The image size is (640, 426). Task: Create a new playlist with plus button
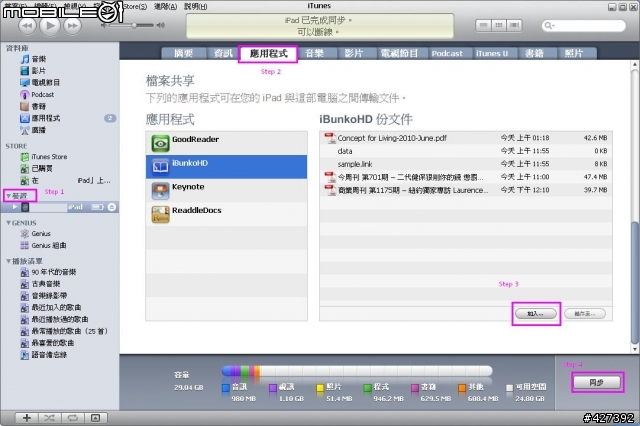click(x=27, y=418)
